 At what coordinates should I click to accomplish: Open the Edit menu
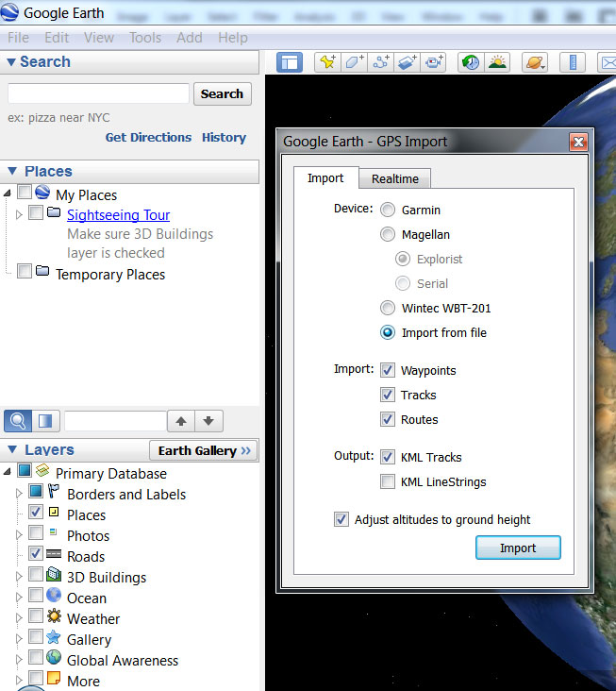(57, 38)
